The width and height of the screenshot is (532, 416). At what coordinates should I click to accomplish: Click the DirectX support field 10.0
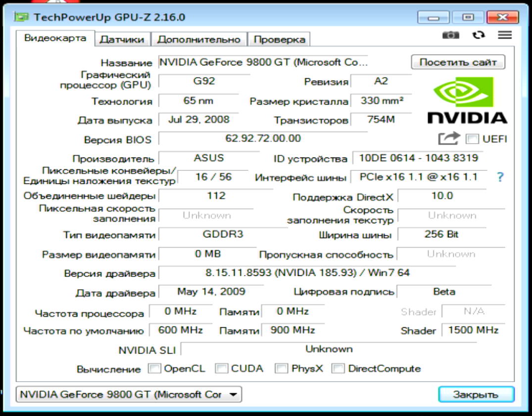442,196
